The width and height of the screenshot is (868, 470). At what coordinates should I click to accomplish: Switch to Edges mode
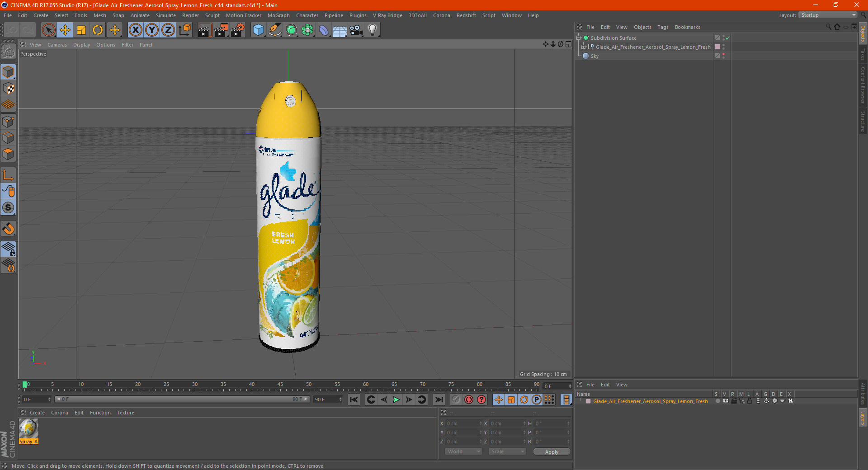8,138
